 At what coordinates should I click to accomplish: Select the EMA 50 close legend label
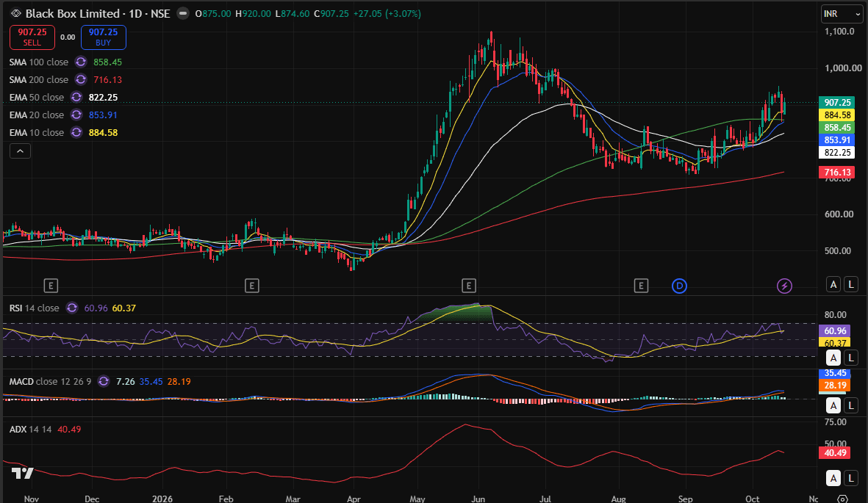click(37, 98)
